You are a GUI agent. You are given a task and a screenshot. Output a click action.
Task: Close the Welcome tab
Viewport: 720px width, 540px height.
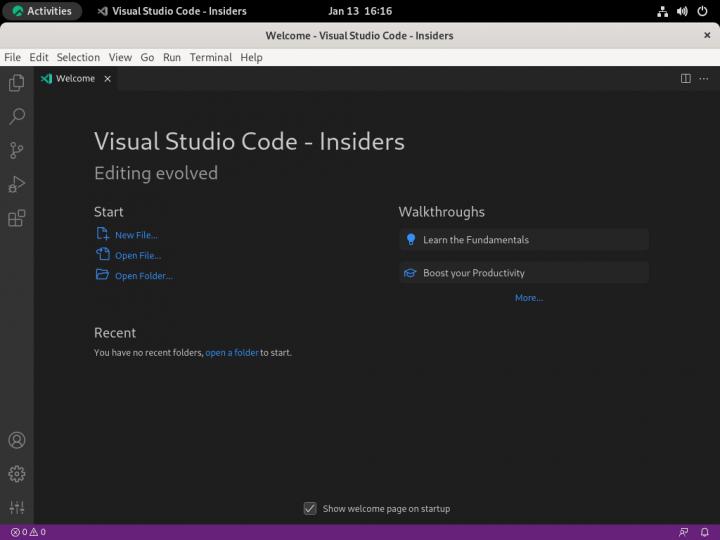click(107, 79)
